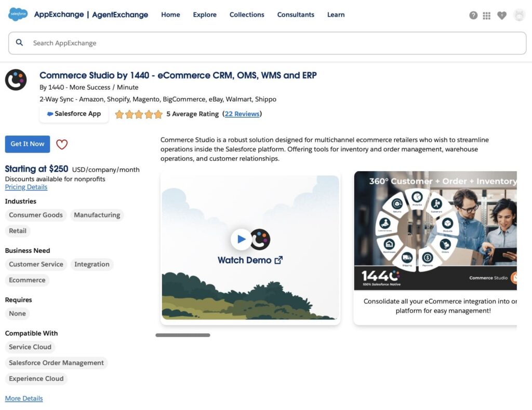The image size is (532, 410).
Task: Click the search magnifier icon
Action: pos(20,43)
